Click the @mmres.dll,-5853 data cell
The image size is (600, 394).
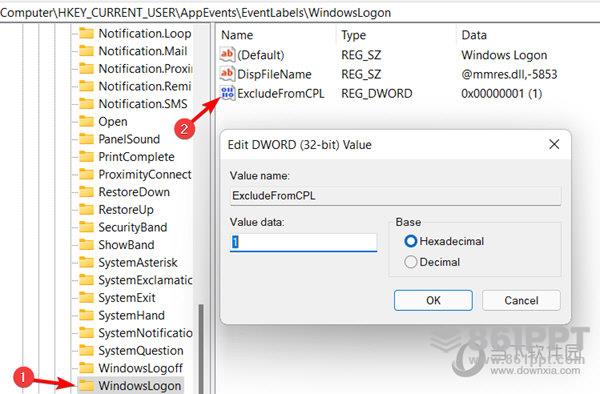pos(509,74)
